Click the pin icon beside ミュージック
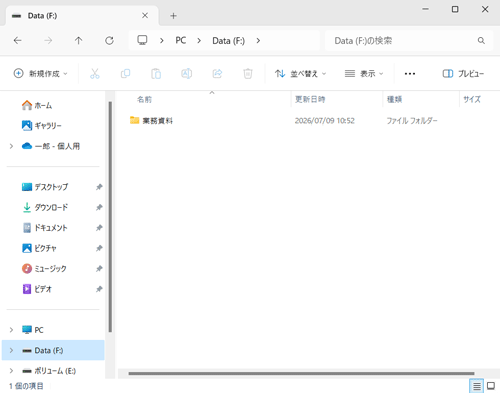500x393 pixels. pyautogui.click(x=99, y=268)
